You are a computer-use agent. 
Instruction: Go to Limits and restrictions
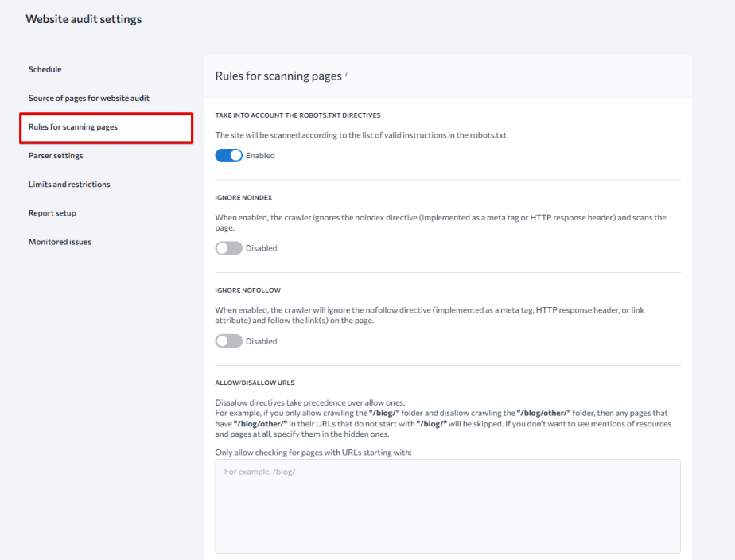click(x=69, y=184)
